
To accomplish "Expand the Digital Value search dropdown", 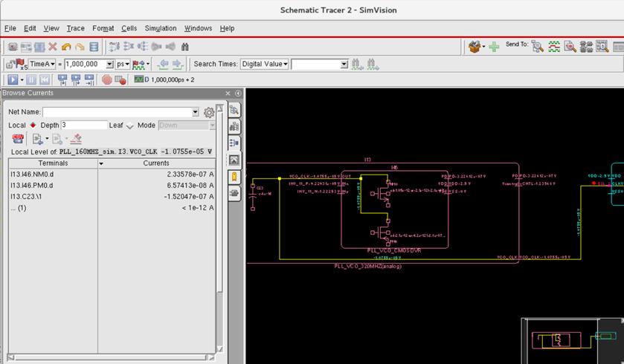I will 264,64.
